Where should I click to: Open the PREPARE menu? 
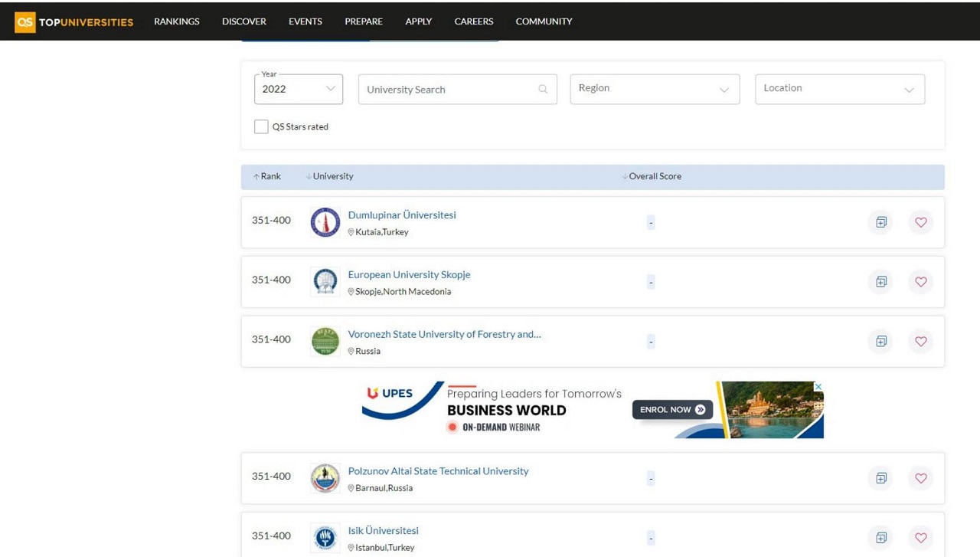tap(364, 21)
